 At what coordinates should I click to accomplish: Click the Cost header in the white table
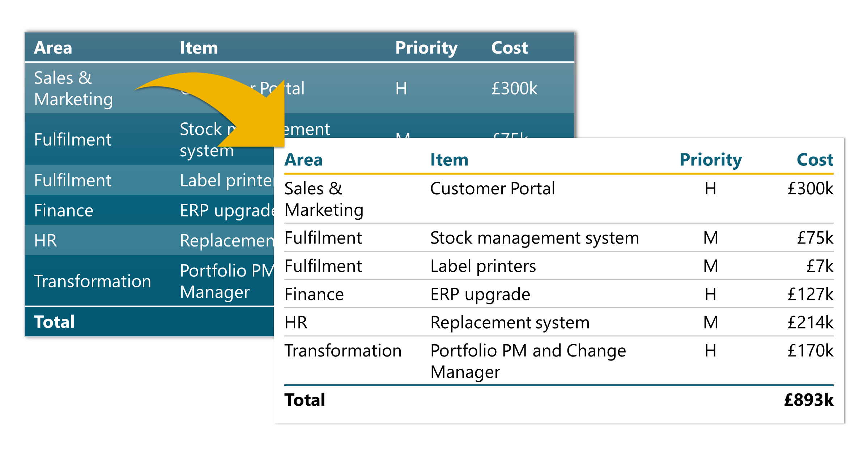815,160
